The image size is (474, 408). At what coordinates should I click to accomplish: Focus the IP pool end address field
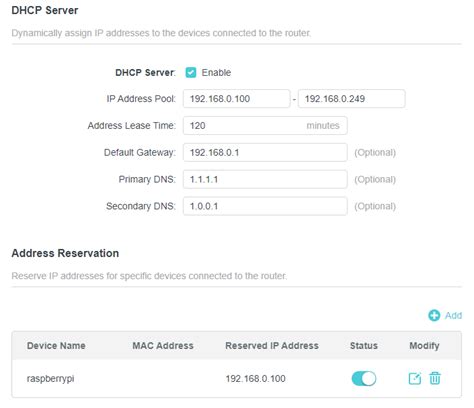(x=352, y=99)
